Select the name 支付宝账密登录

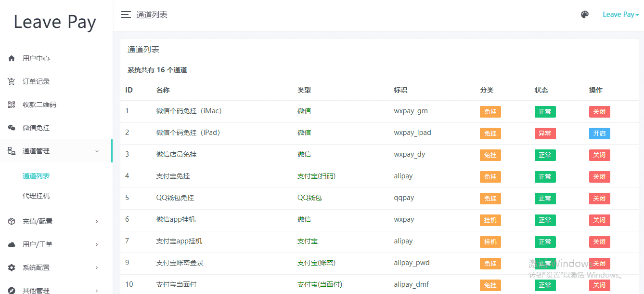pos(180,263)
